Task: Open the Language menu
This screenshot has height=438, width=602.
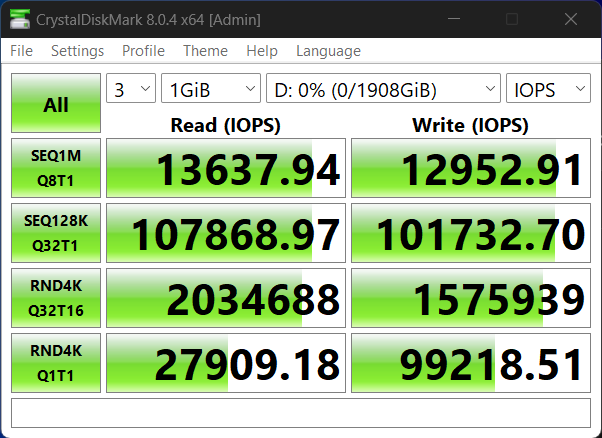Action: click(328, 51)
